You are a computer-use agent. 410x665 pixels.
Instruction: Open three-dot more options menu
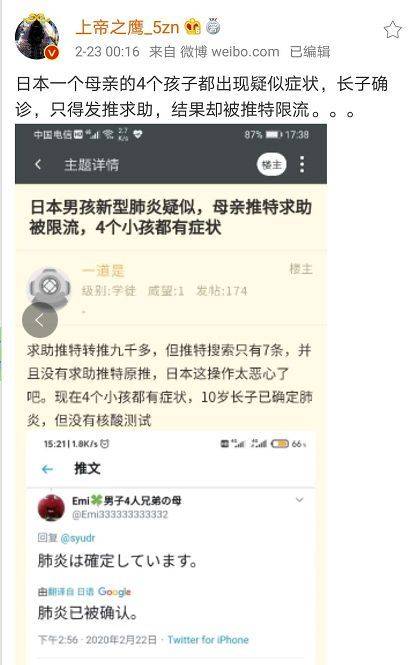tap(302, 164)
